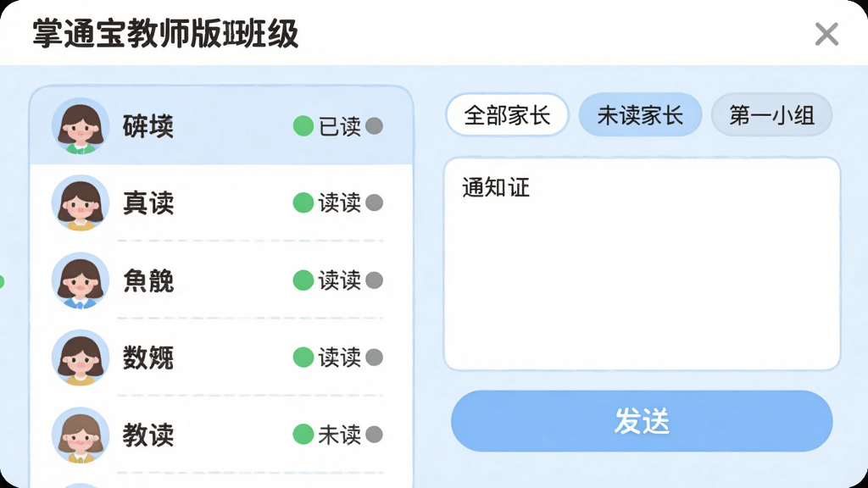This screenshot has width=868, height=488.
Task: Close the 掌通宝教师版 dialog with X
Action: point(826,34)
